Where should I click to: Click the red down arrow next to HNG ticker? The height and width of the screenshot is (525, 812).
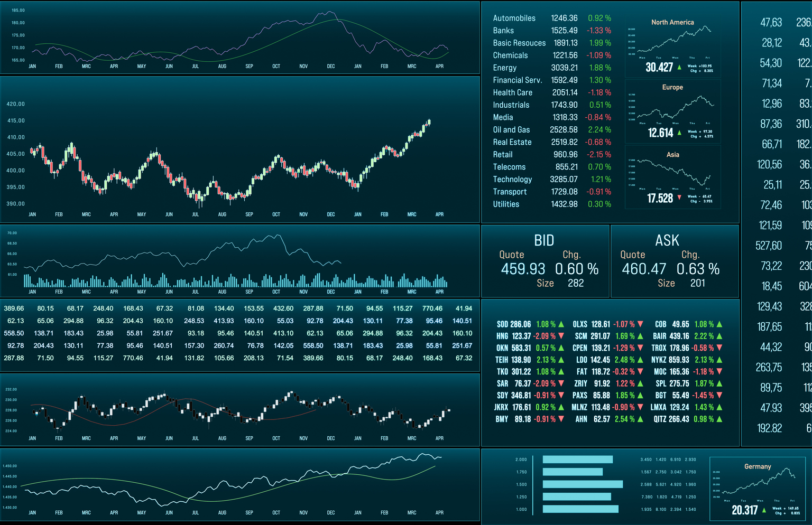pos(561,336)
